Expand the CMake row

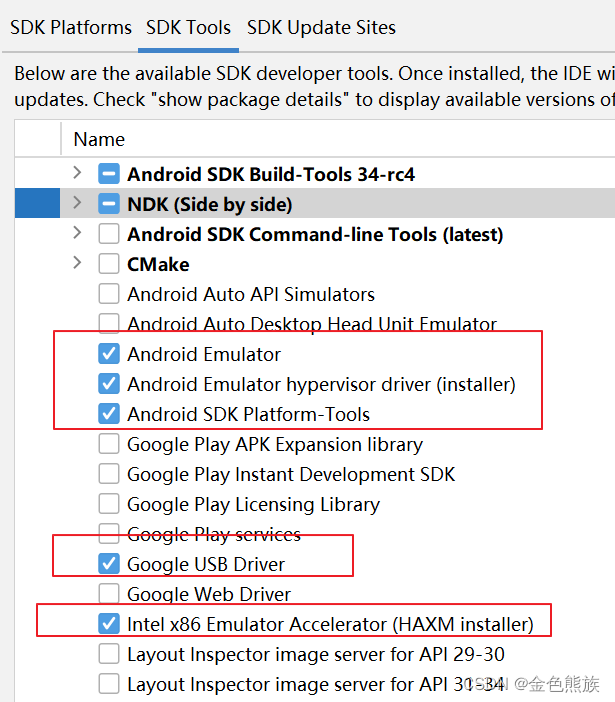click(77, 262)
